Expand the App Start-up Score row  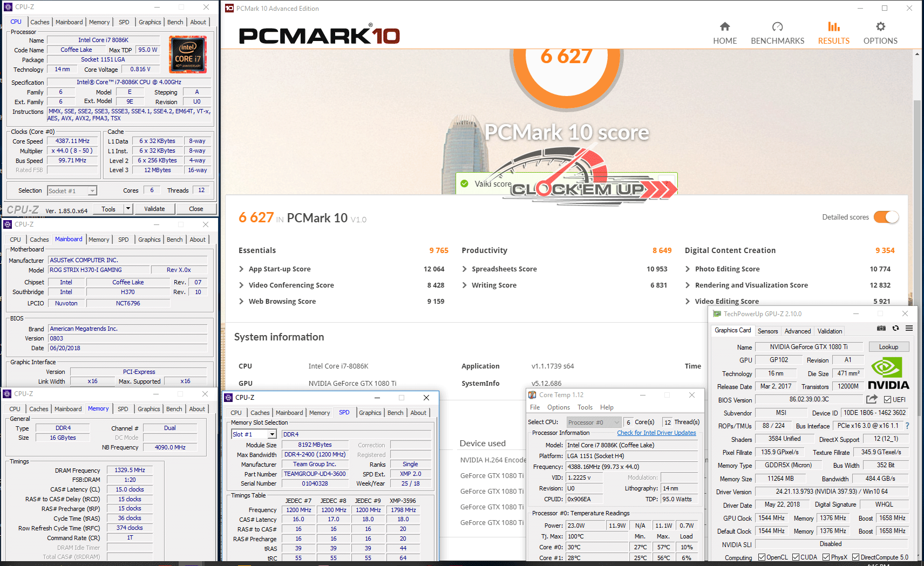241,269
